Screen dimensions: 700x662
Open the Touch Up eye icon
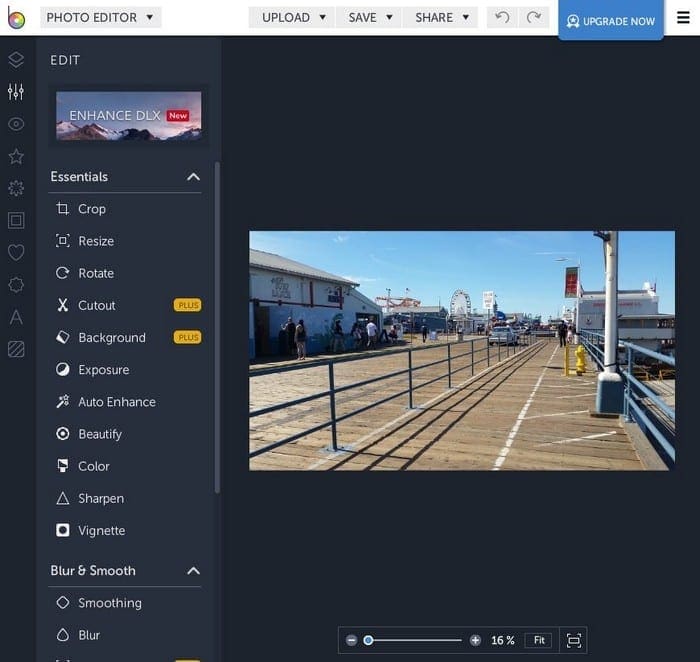point(16,124)
